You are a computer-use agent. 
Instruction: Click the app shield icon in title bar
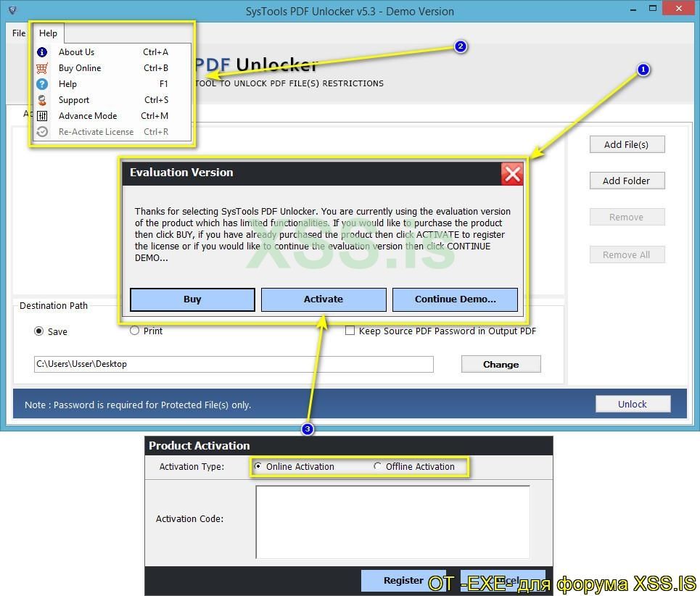pos(12,10)
